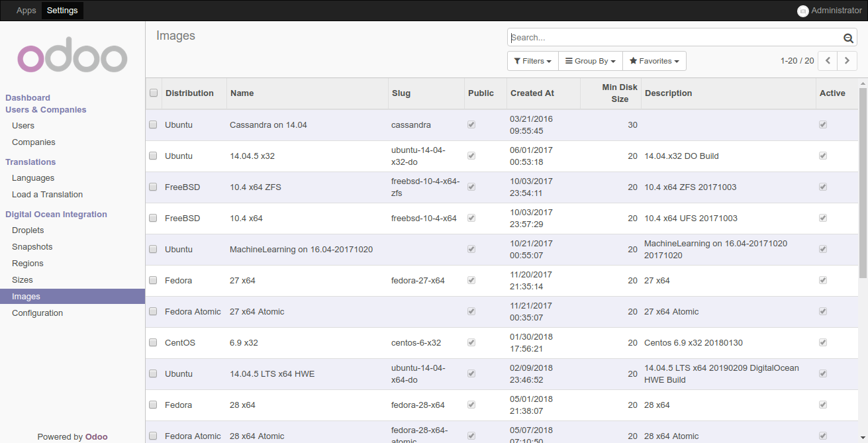Click the Users & Companies heading
This screenshot has width=868, height=443.
[46, 109]
